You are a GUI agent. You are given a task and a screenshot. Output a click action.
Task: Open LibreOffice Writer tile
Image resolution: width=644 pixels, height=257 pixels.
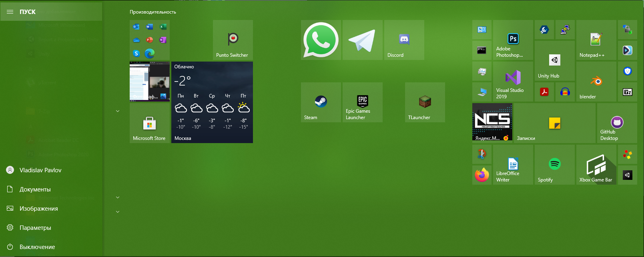[513, 165]
